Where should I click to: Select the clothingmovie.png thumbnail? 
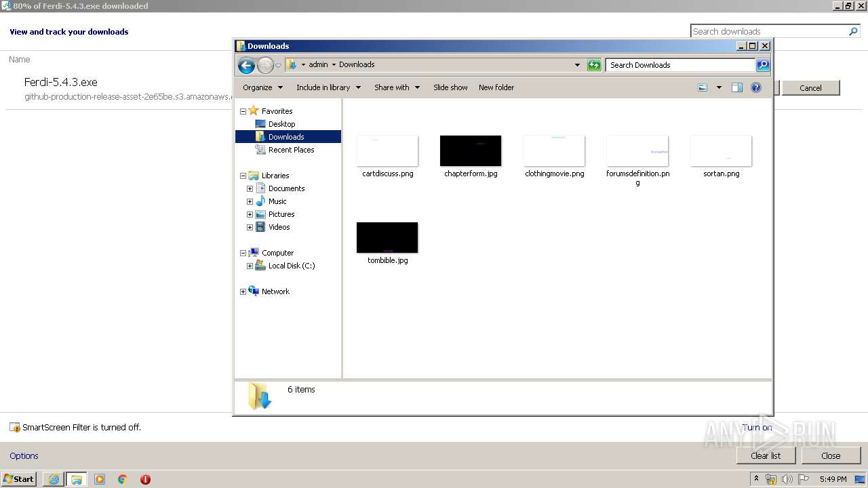click(554, 150)
